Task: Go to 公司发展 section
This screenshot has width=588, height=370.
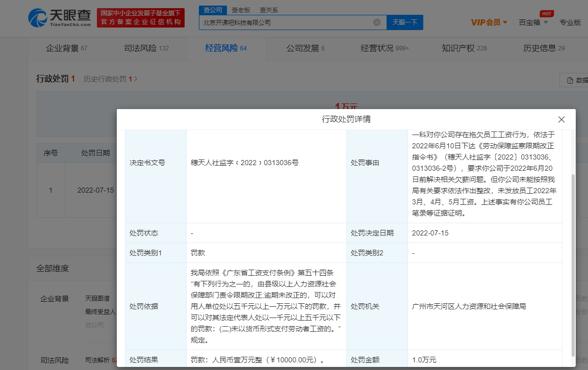Action: pyautogui.click(x=305, y=48)
